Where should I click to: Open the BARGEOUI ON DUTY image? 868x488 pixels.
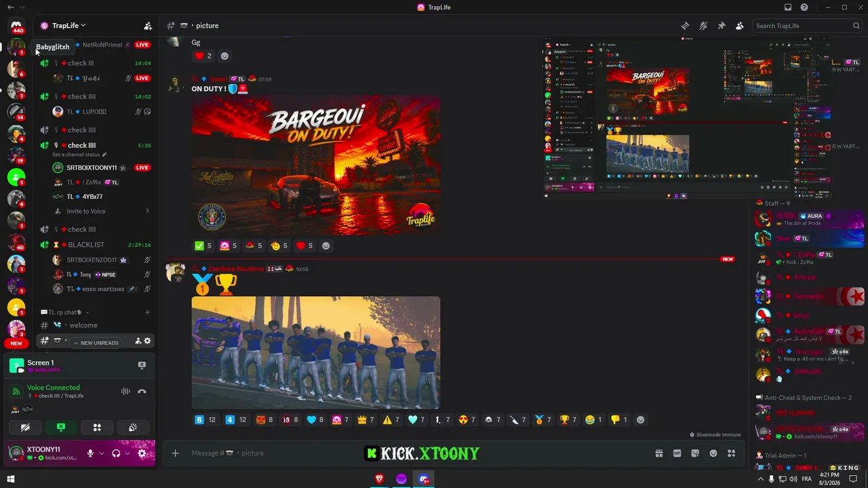(316, 165)
